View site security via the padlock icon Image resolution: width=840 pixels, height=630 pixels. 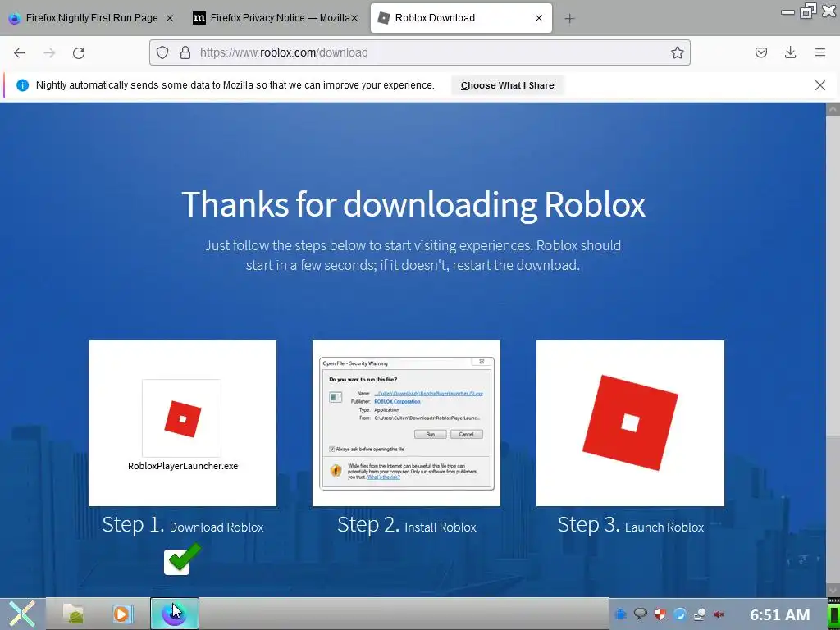pos(185,52)
